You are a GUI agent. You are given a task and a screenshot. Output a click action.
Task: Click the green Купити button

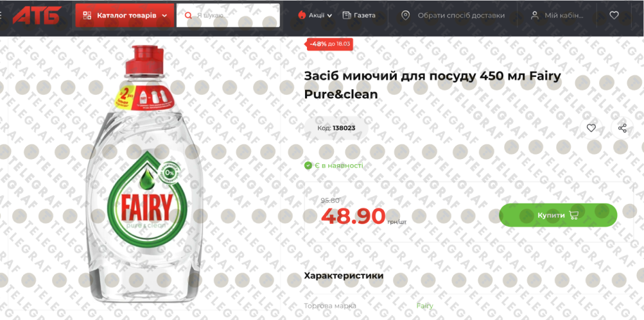click(x=558, y=215)
